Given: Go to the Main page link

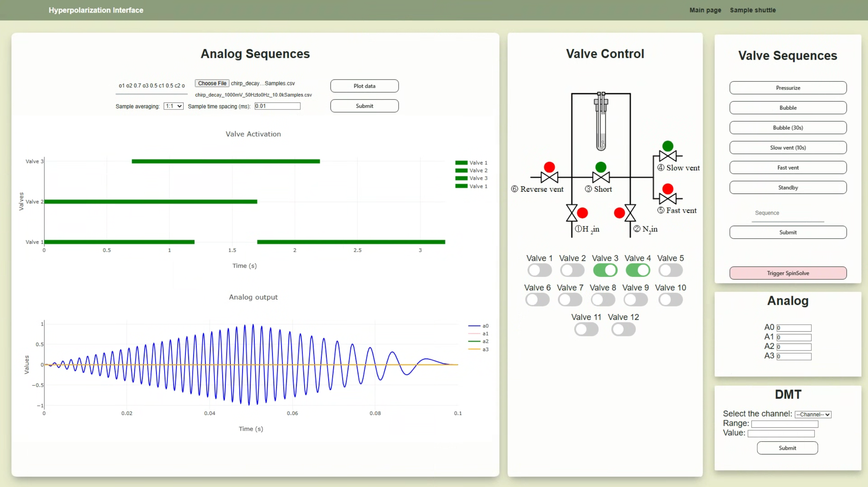Looking at the screenshot, I should [705, 10].
